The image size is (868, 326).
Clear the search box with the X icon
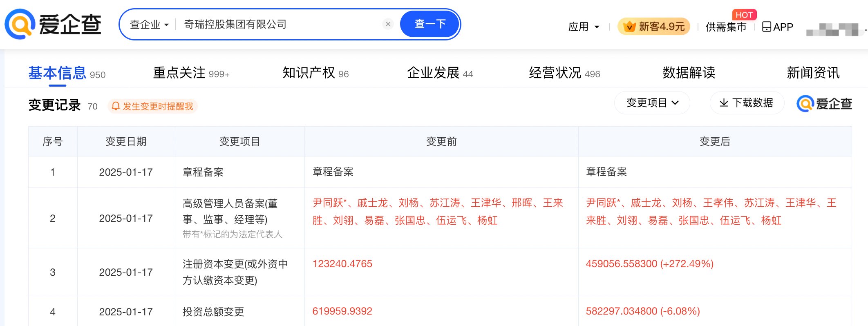click(388, 24)
